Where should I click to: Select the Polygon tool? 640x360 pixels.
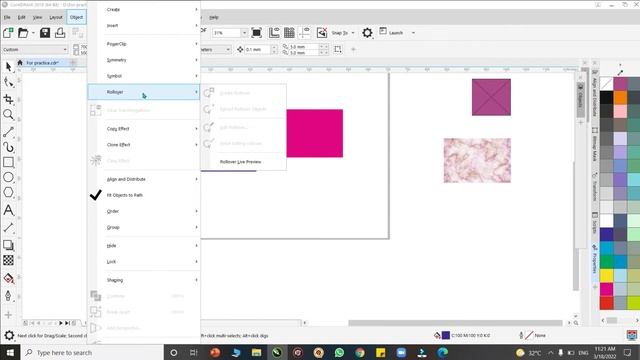tap(9, 193)
